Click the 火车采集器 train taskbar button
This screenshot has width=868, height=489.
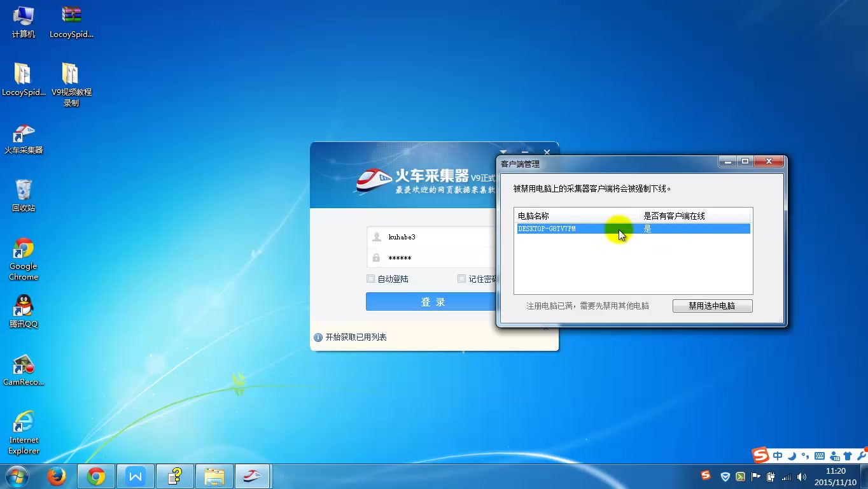click(253, 476)
